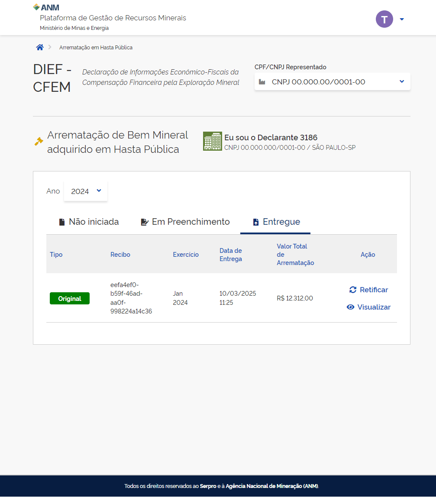Open the user account menu arrow
The image size is (436, 504).
(402, 19)
